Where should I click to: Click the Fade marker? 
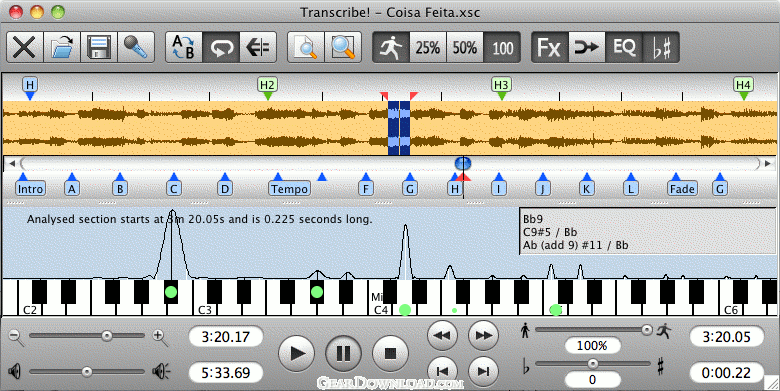pyautogui.click(x=682, y=189)
